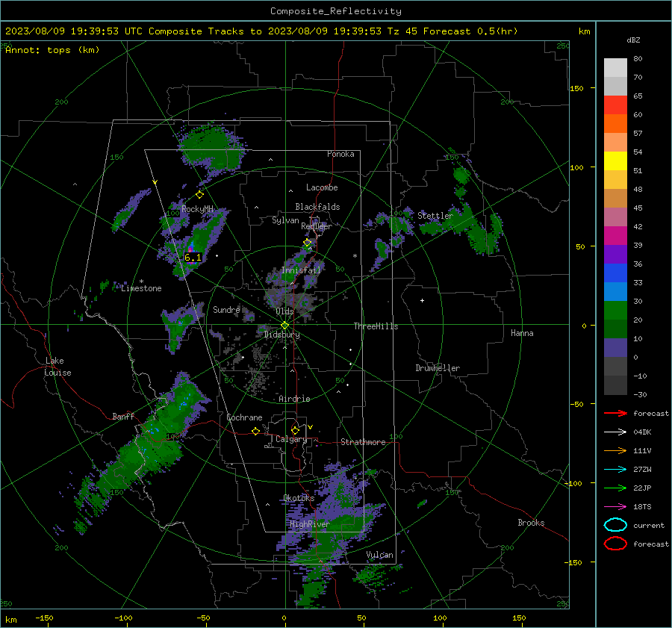
Task: Pick the magenta 42 dBZ color swatch
Action: 615,235
